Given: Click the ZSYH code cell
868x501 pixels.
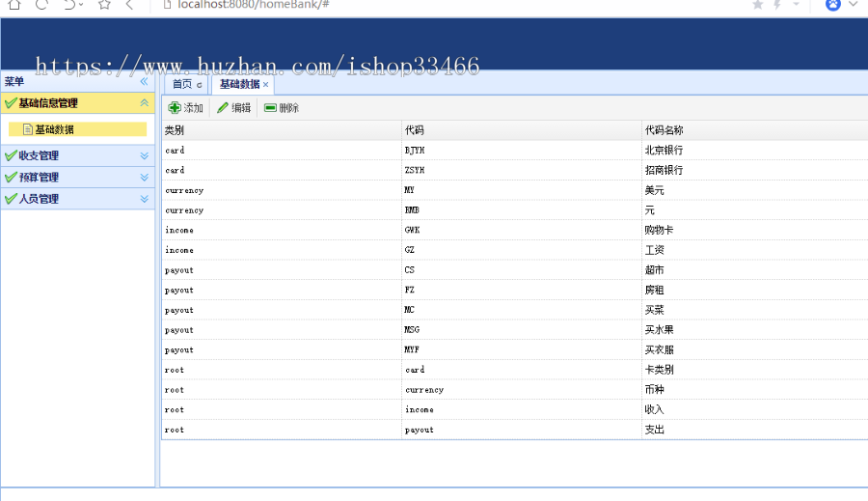Looking at the screenshot, I should pyautogui.click(x=522, y=170).
